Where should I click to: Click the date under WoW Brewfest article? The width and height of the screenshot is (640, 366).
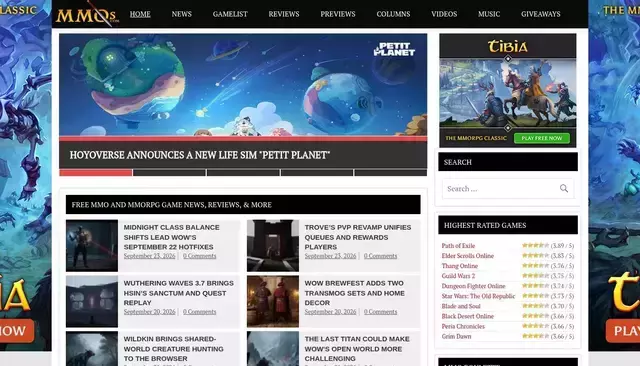330,312
